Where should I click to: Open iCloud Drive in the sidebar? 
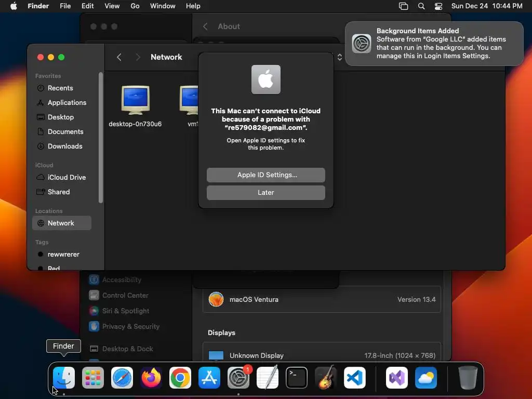tap(62, 178)
